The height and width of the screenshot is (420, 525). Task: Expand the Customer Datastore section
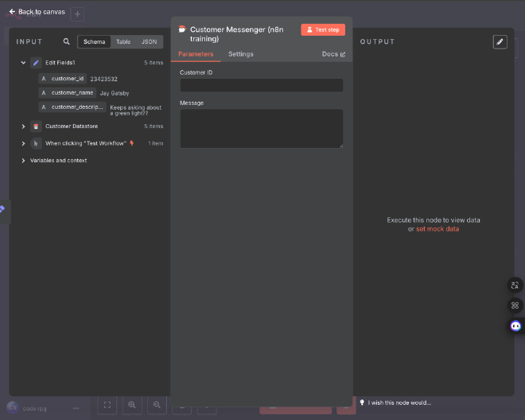pos(23,126)
